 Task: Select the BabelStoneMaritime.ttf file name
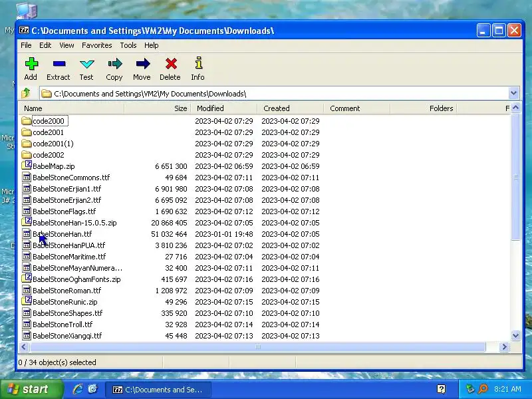coord(69,257)
